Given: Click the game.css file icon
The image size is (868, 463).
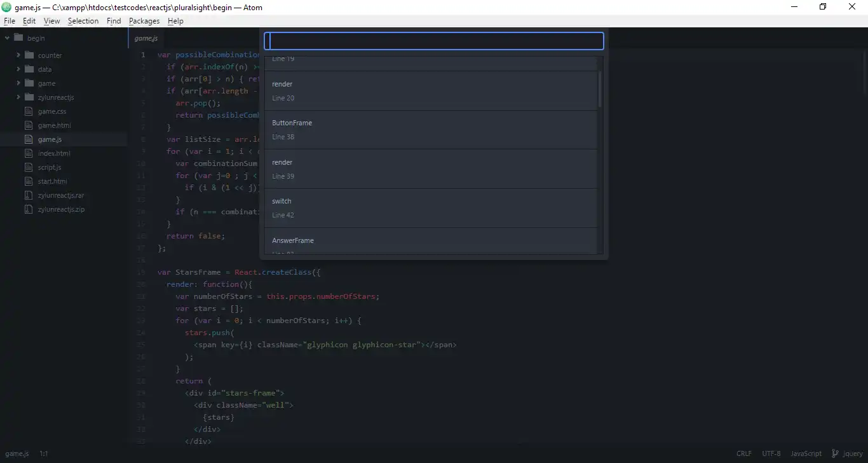Looking at the screenshot, I should tap(29, 111).
